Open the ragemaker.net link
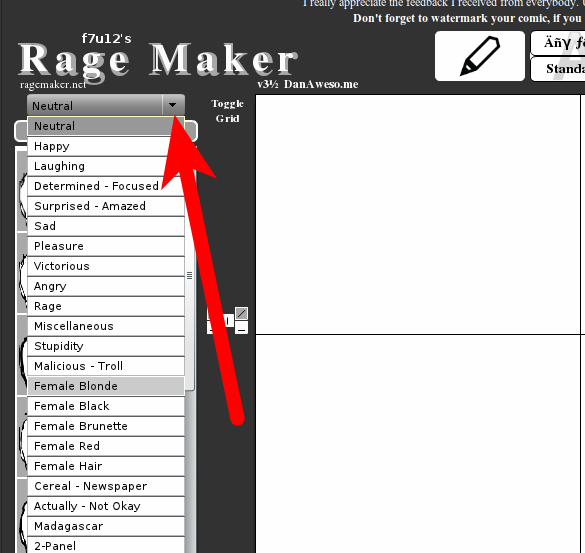 tap(53, 85)
